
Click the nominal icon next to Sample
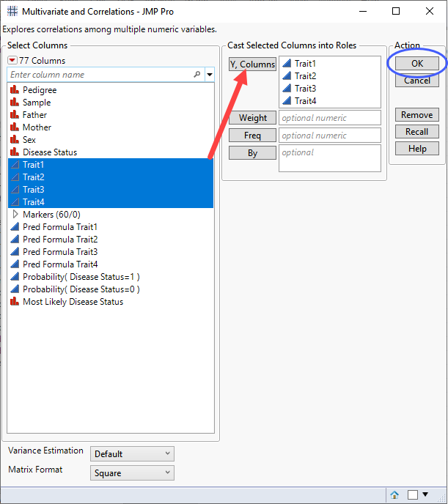15,102
